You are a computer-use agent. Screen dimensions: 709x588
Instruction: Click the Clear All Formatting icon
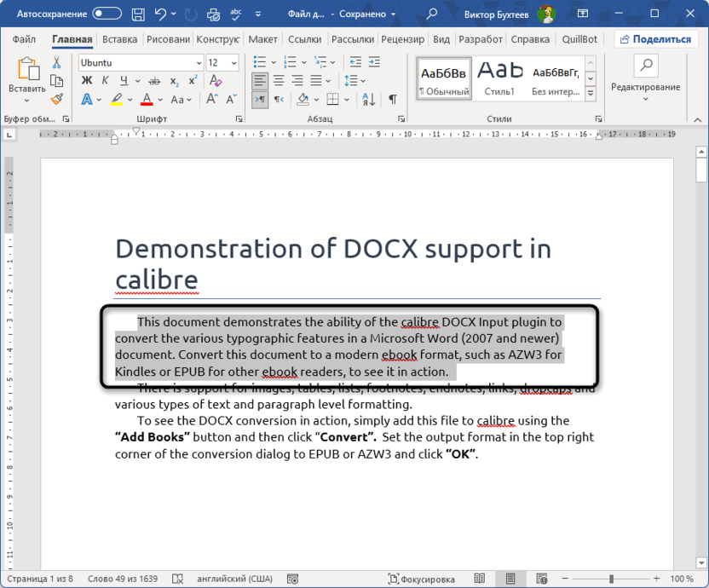(215, 80)
